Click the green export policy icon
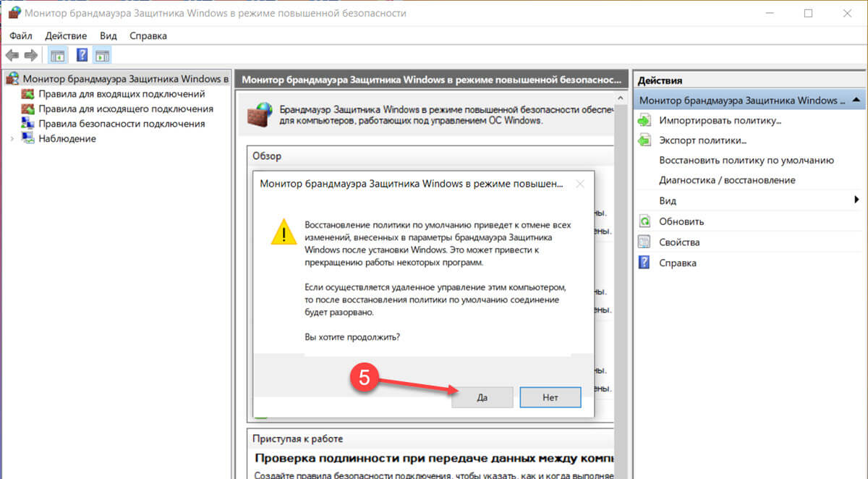Image resolution: width=868 pixels, height=479 pixels. point(644,140)
